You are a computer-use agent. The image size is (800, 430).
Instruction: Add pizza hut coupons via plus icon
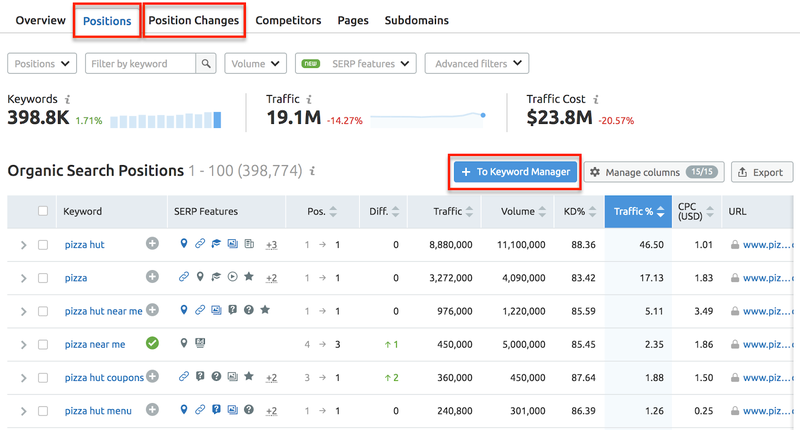(152, 376)
